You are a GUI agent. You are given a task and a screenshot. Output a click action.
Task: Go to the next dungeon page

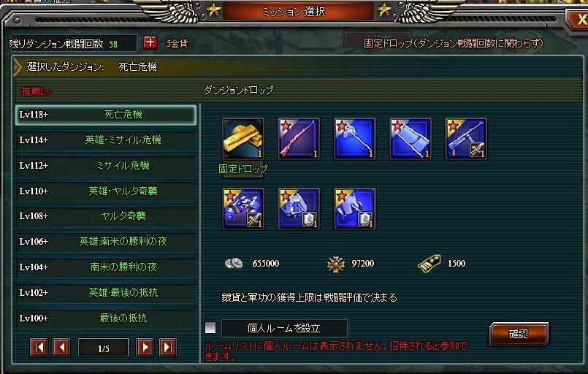tap(145, 348)
